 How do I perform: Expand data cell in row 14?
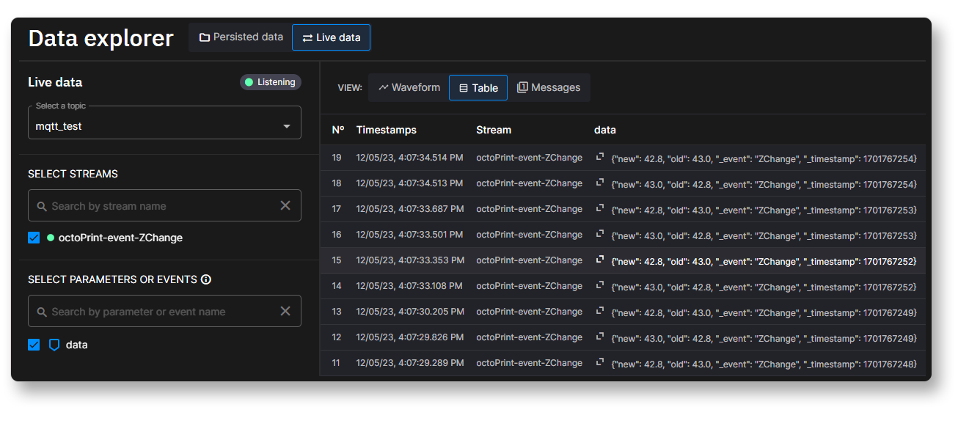pyautogui.click(x=600, y=285)
